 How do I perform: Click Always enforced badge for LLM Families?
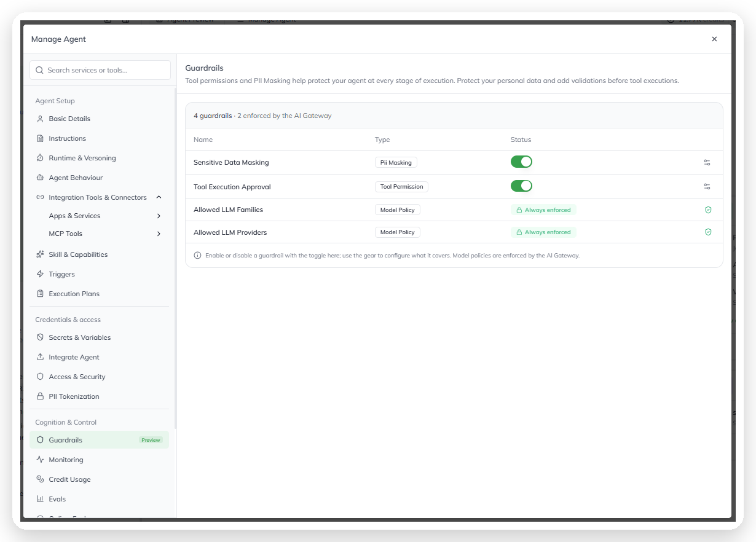(543, 210)
